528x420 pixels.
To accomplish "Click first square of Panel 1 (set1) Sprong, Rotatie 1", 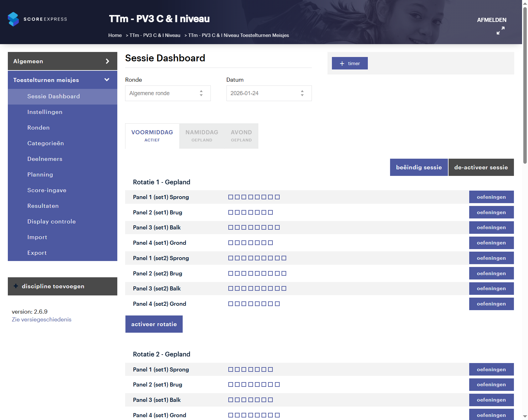I will (x=231, y=197).
